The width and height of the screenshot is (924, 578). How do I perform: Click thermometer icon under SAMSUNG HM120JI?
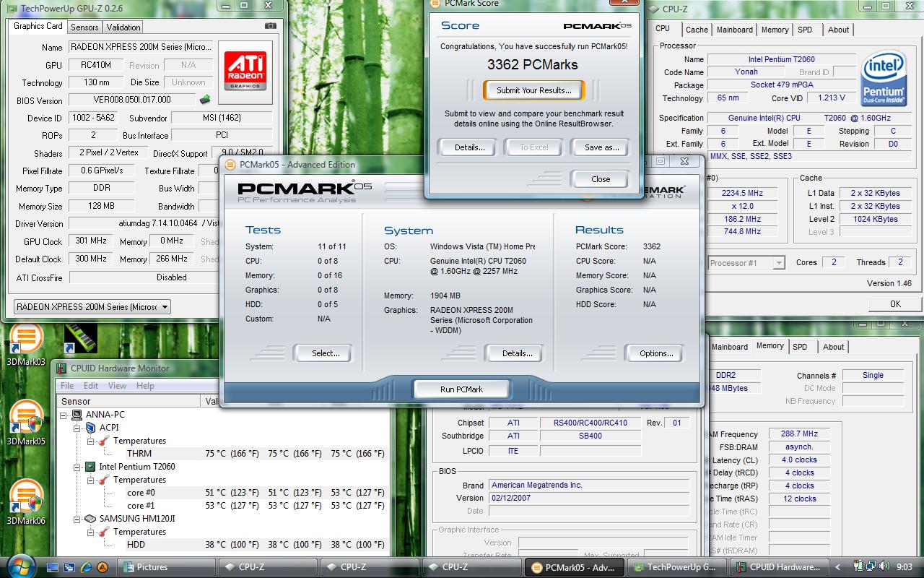(104, 532)
